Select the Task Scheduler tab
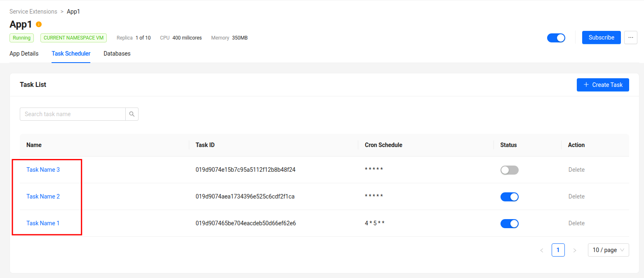Screen dimensions: 644x278 coord(71,54)
